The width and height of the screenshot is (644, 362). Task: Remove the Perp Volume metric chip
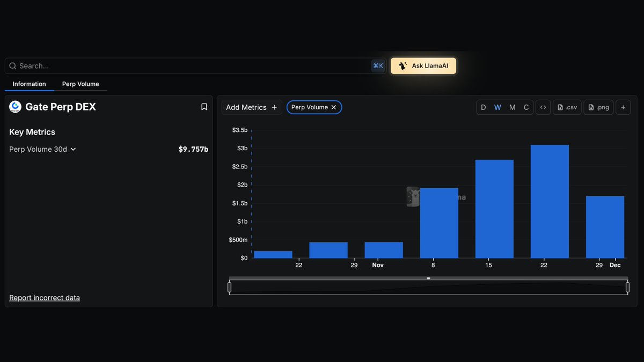(x=334, y=107)
